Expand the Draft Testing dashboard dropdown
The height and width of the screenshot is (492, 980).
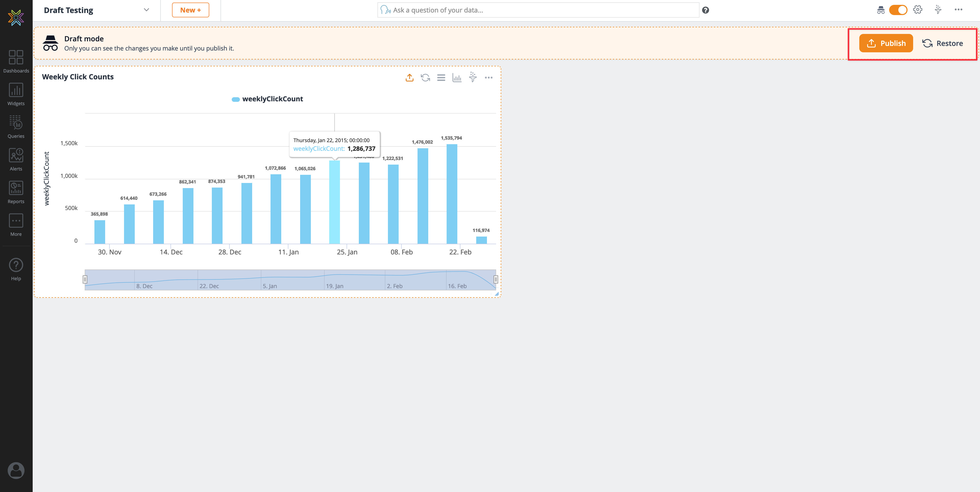tap(146, 10)
